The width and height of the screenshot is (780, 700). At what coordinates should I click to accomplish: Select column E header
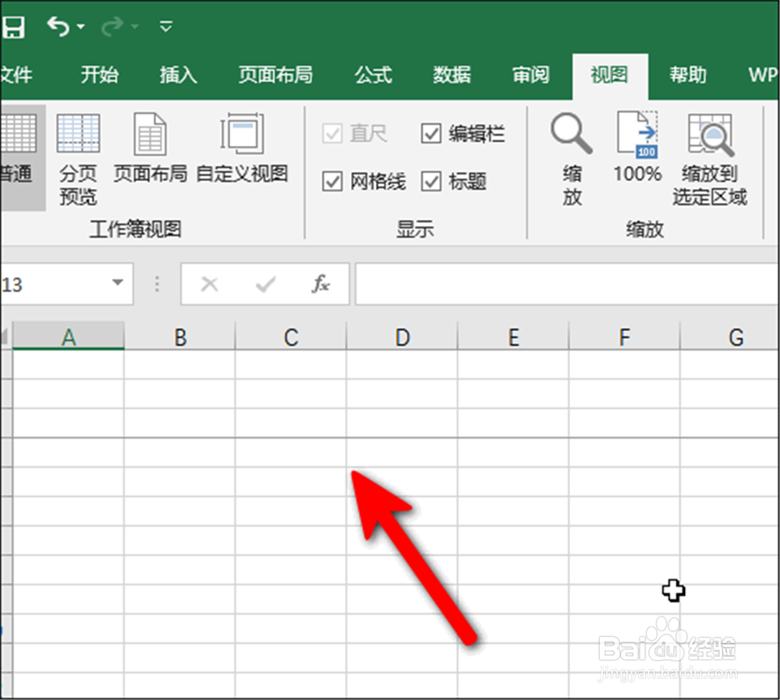click(513, 336)
